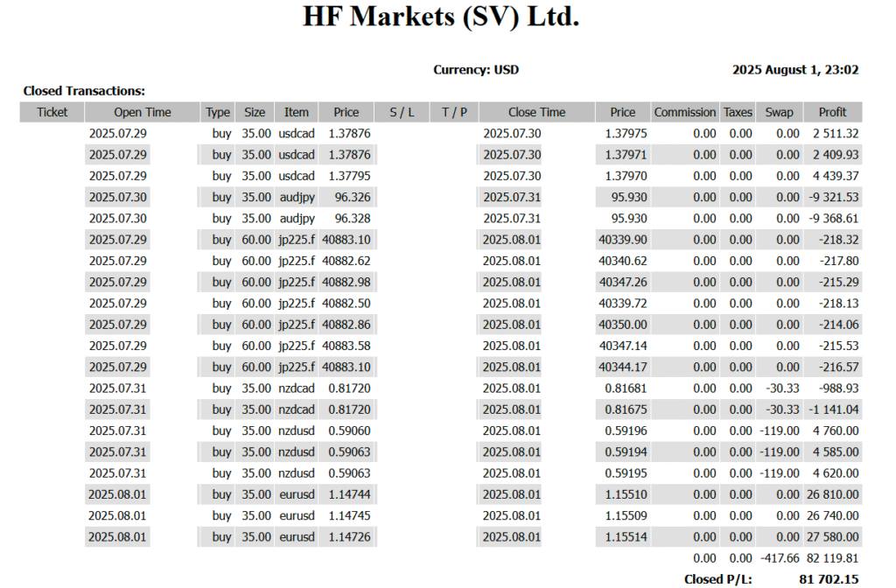The height and width of the screenshot is (588, 896).
Task: Click the -9 368.61 audjpy loss value
Action: [x=832, y=218]
